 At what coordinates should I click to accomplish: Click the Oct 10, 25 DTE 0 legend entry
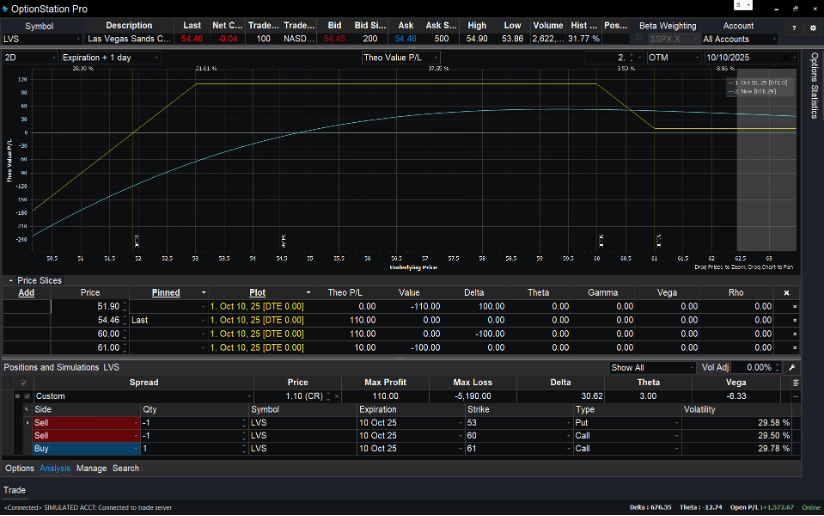758,83
